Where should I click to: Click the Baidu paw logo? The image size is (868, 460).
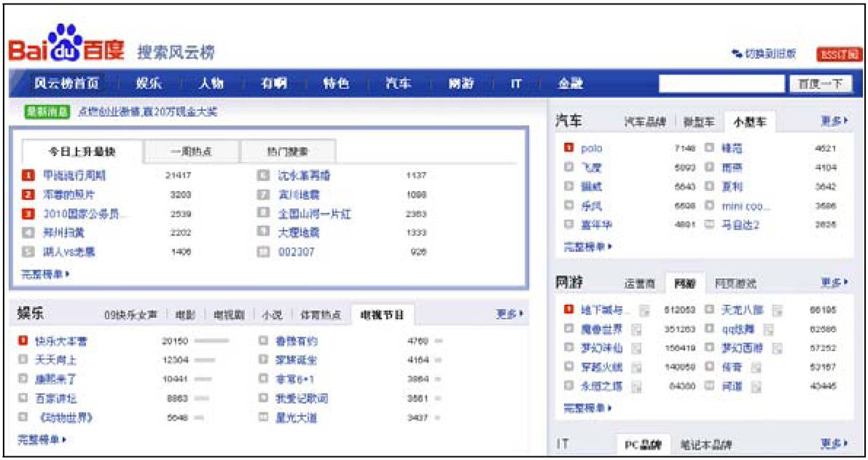pyautogui.click(x=66, y=42)
